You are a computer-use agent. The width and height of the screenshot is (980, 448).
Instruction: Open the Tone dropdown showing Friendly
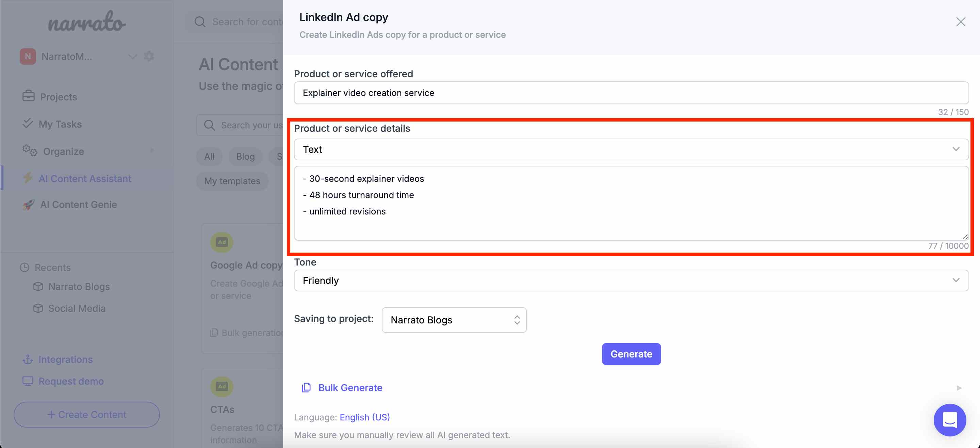pos(631,281)
